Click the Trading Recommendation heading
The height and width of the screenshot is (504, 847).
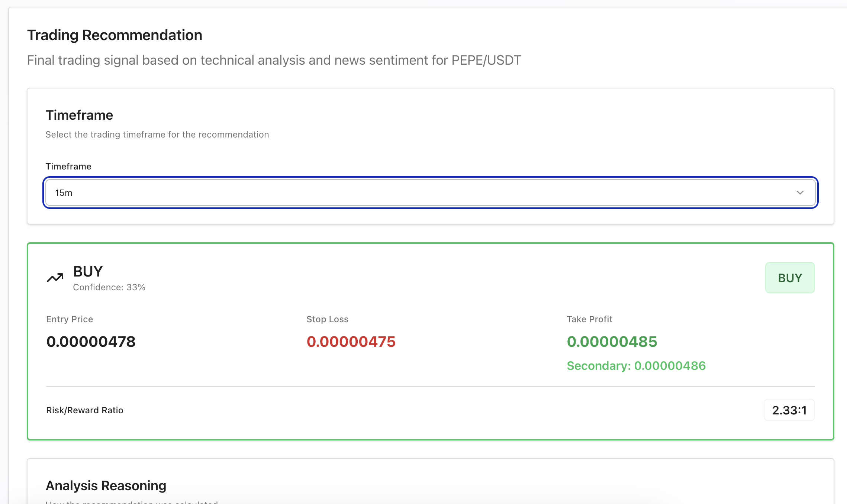[x=115, y=35]
